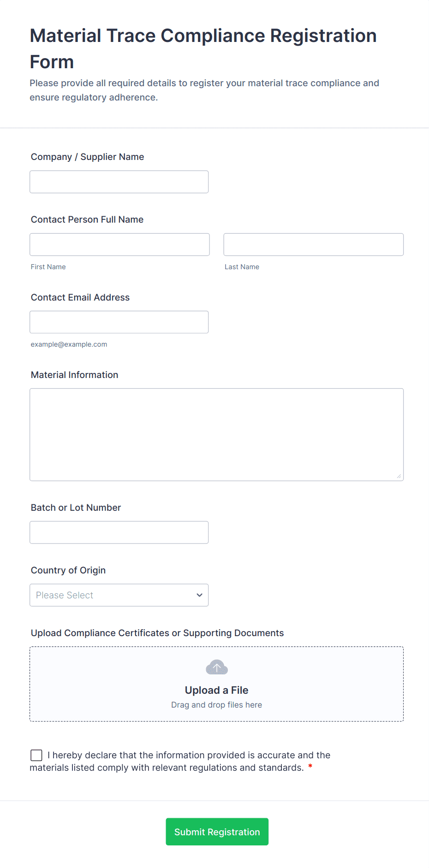Click the "Country of Origin" label
The width and height of the screenshot is (429, 868).
(68, 570)
